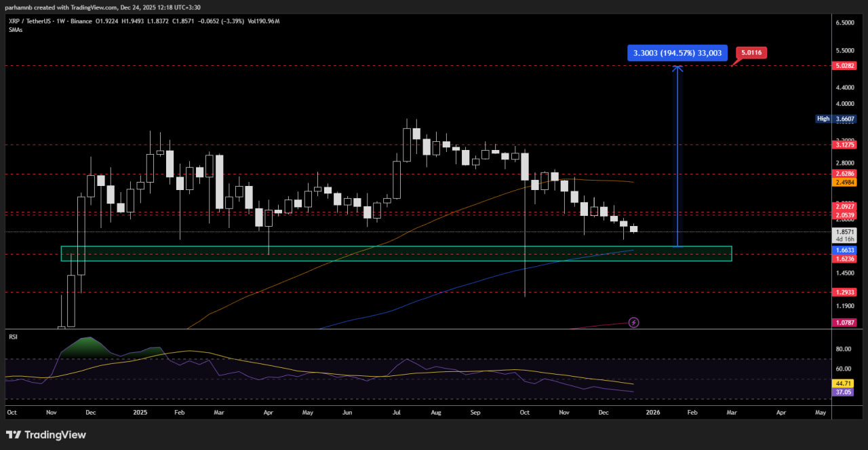Screen dimensions: 868x450
Task: Click the 2026 label on time axis
Action: (x=652, y=412)
